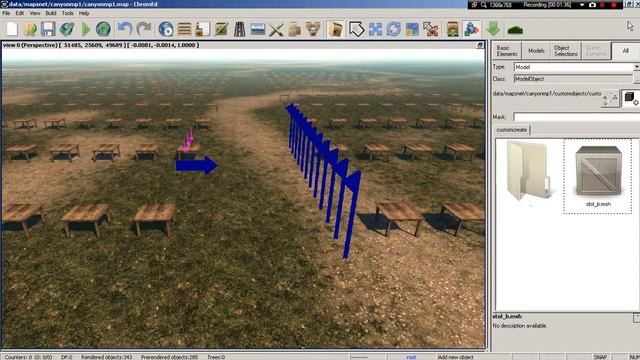Image resolution: width=640 pixels, height=360 pixels.
Task: Click the Save floppy disk icon
Action: pyautogui.click(x=48, y=29)
